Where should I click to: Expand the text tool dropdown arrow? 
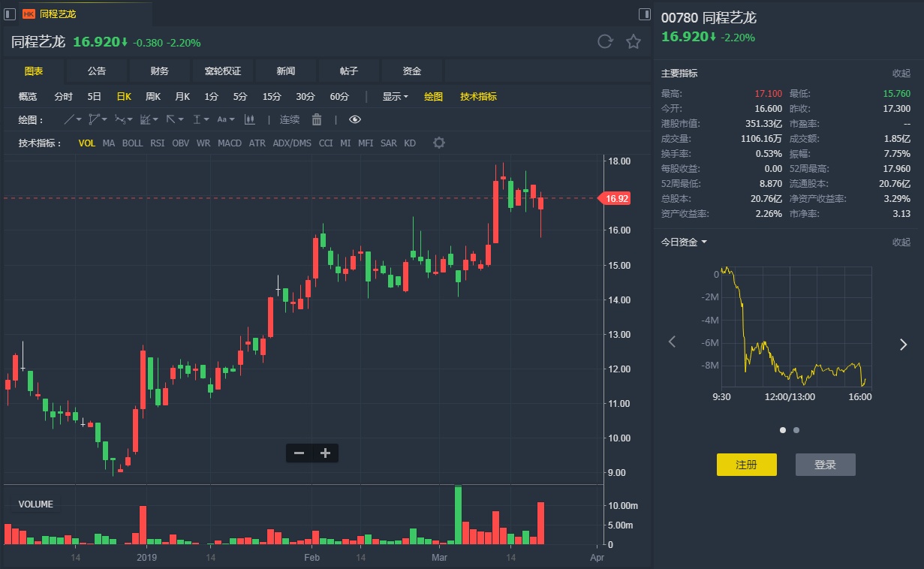(x=232, y=119)
